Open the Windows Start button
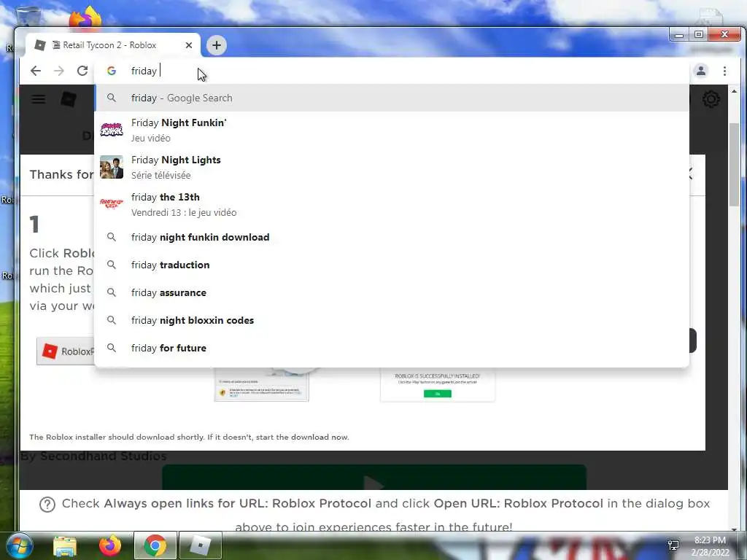Viewport: 747px width, 560px height. click(18, 545)
